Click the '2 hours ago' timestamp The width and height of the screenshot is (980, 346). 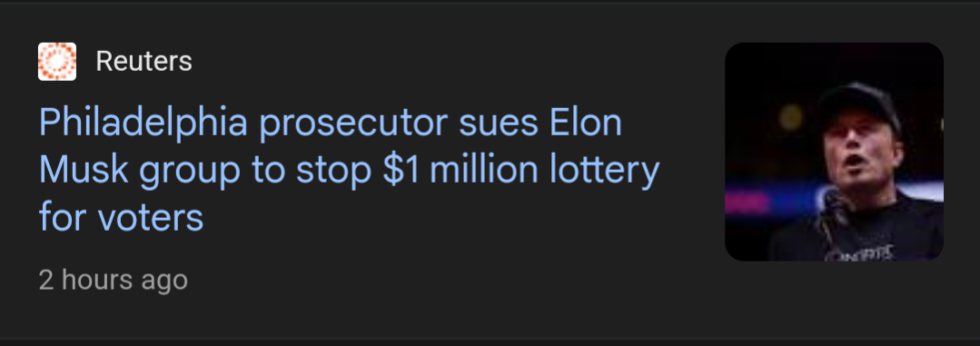[x=114, y=280]
